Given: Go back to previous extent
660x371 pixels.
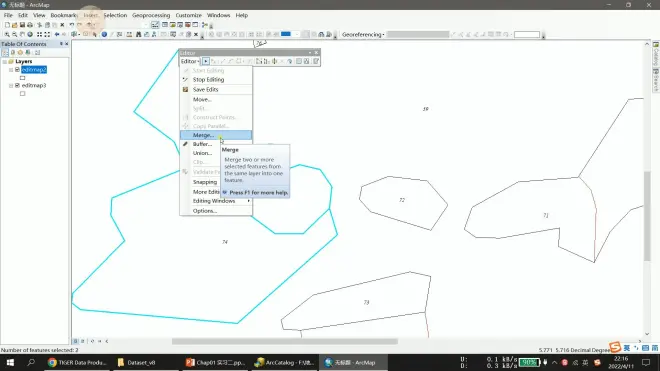Looking at the screenshot, I should click(x=57, y=35).
